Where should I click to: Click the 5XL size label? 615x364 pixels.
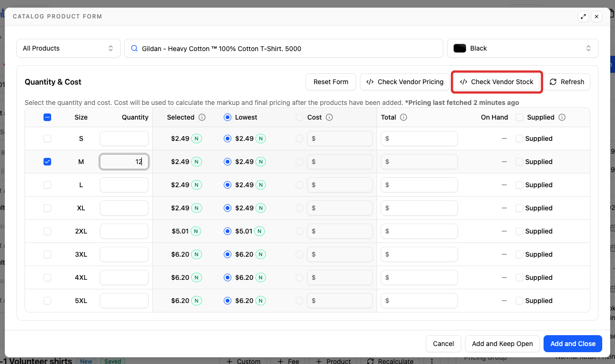pyautogui.click(x=81, y=301)
